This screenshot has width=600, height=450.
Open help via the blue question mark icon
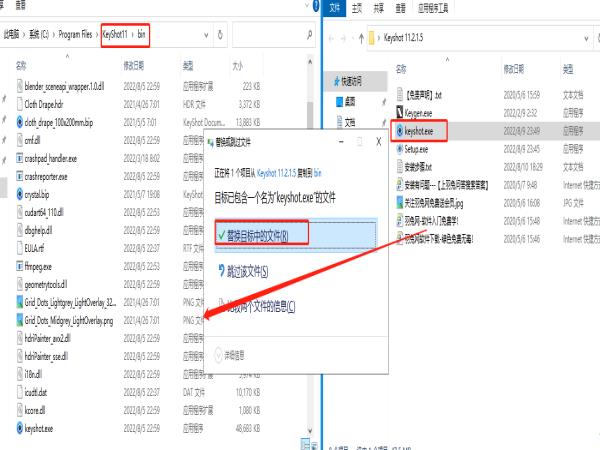316,5
